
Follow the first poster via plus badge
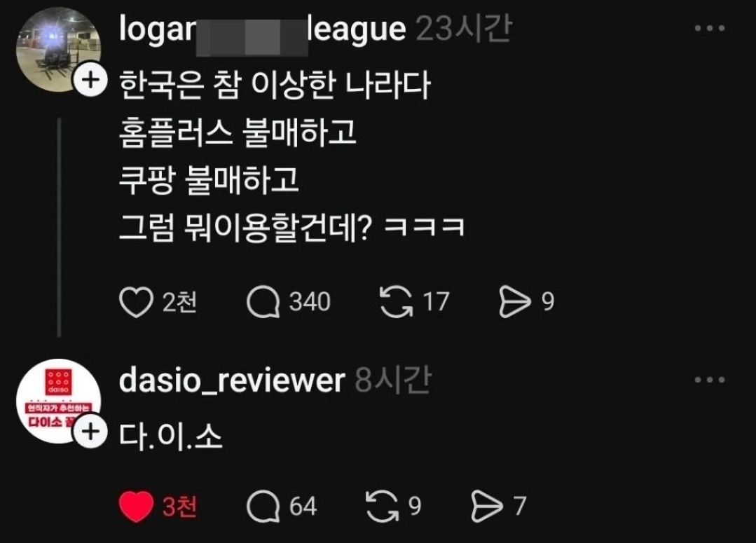(x=90, y=80)
